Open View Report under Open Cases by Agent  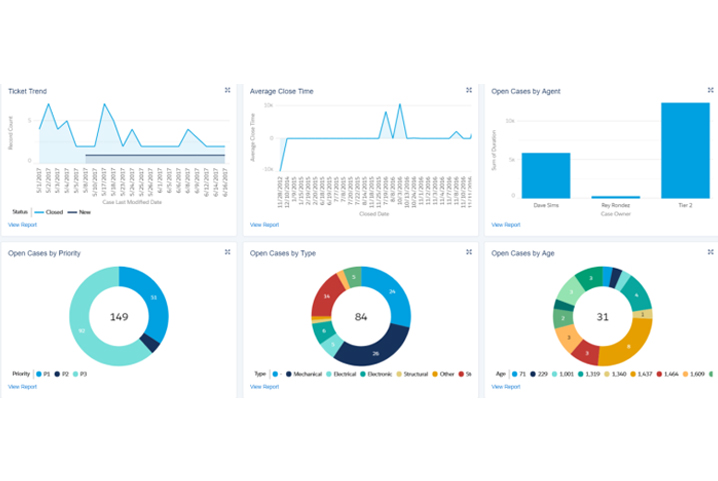click(506, 225)
